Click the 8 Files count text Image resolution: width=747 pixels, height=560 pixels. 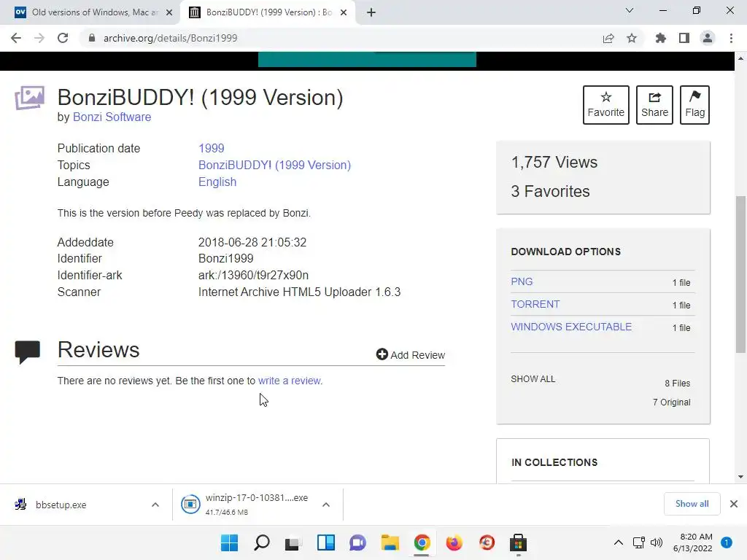coord(678,384)
